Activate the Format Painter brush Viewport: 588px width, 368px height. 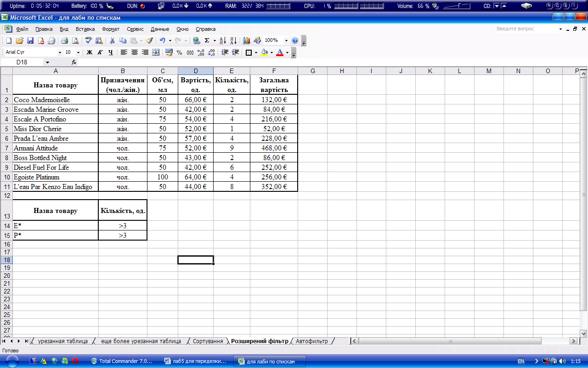pyautogui.click(x=149, y=40)
